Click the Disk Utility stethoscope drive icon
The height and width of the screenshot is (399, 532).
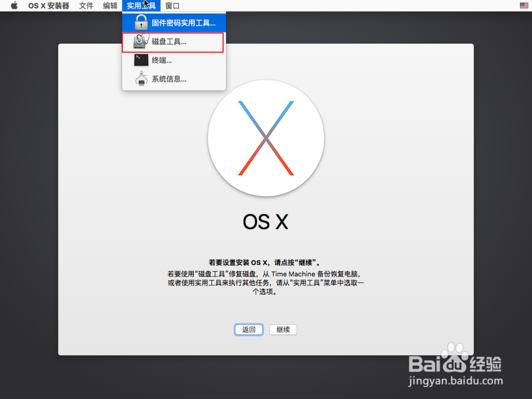pos(141,41)
